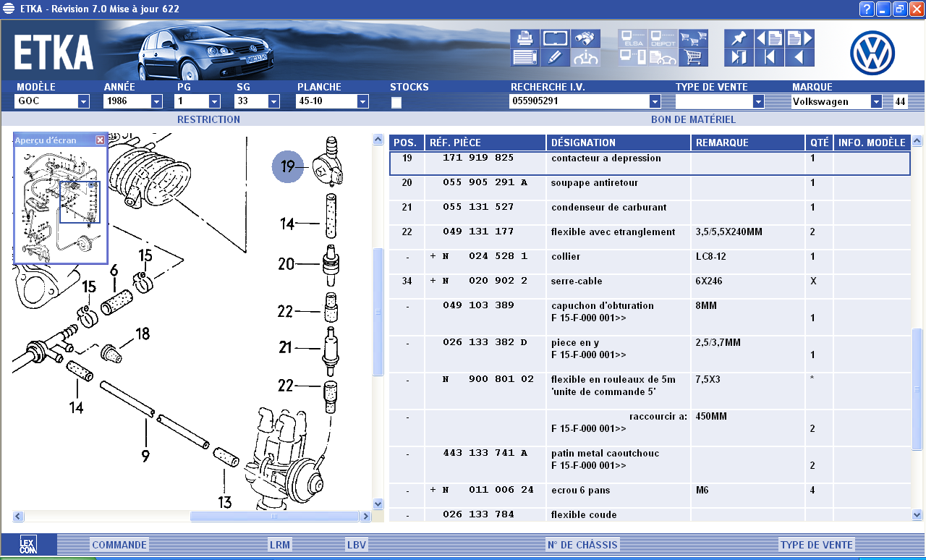The image size is (926, 560).
Task: Open the single shopping cart icon
Action: coord(693,58)
